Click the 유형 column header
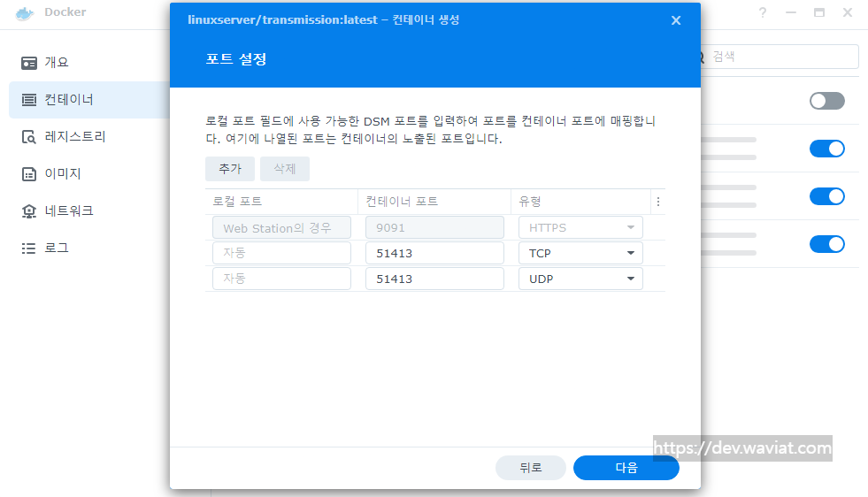Viewport: 868px width, 497px height. (x=580, y=202)
